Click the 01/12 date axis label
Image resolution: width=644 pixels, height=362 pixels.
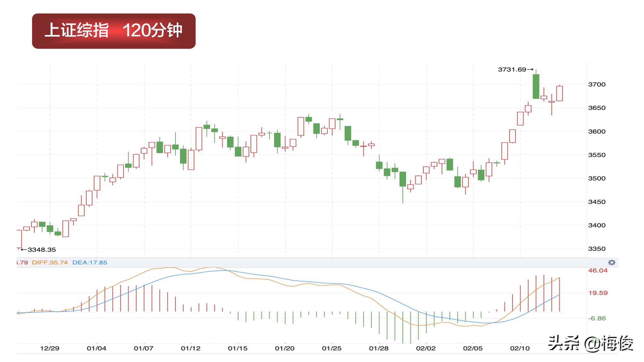coord(191,348)
